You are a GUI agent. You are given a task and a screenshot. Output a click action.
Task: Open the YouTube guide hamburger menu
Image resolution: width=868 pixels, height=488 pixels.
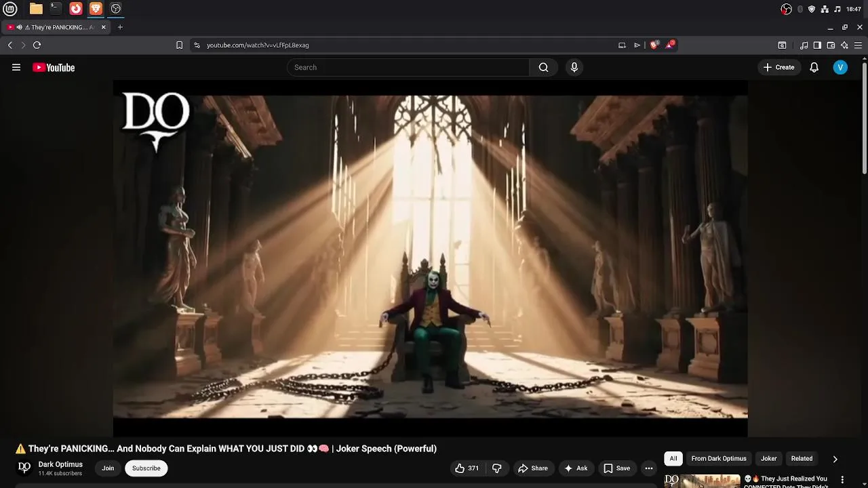pos(16,67)
